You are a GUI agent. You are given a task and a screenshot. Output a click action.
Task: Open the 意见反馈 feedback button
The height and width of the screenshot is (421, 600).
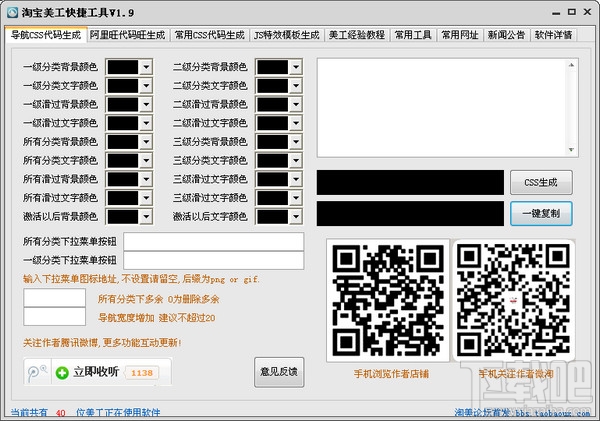279,372
